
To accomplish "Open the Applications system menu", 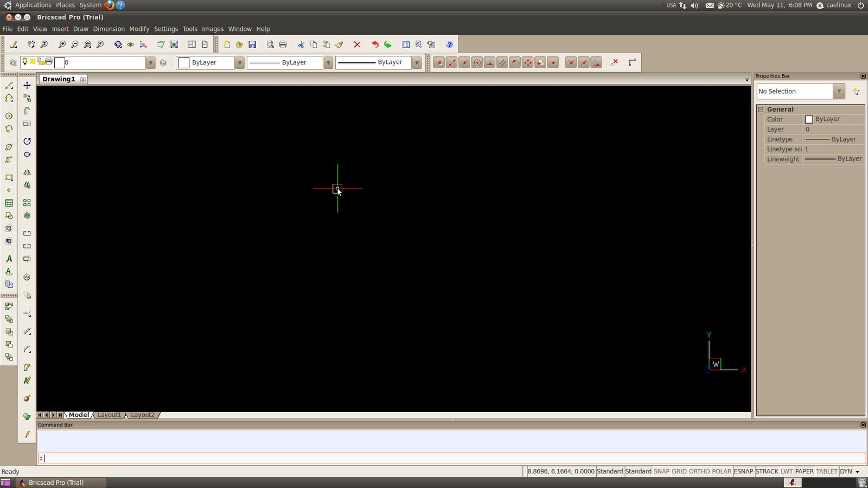I will coord(33,5).
